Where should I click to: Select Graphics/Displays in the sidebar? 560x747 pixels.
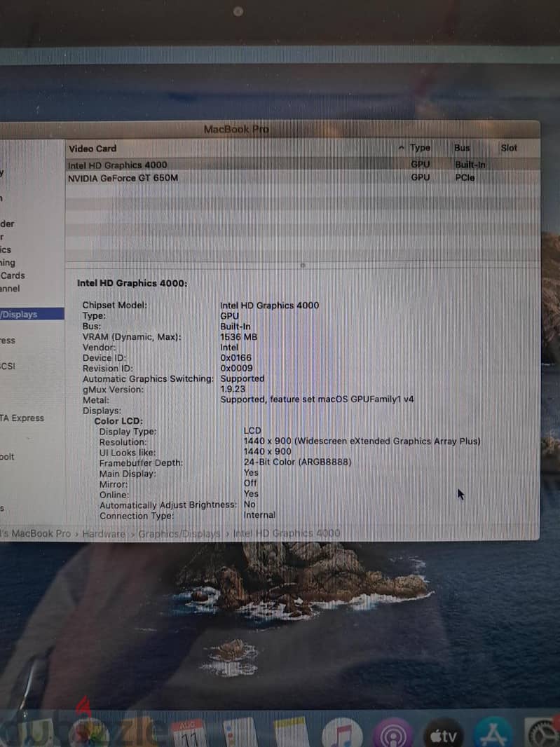click(32, 314)
